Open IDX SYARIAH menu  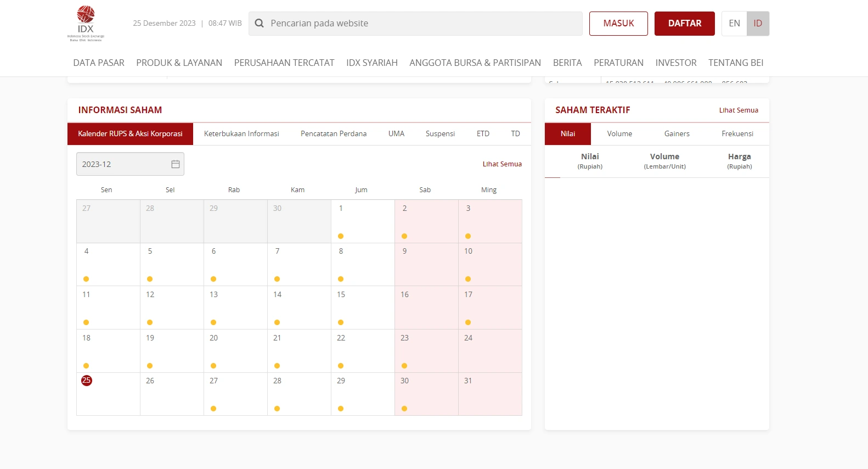(x=372, y=63)
